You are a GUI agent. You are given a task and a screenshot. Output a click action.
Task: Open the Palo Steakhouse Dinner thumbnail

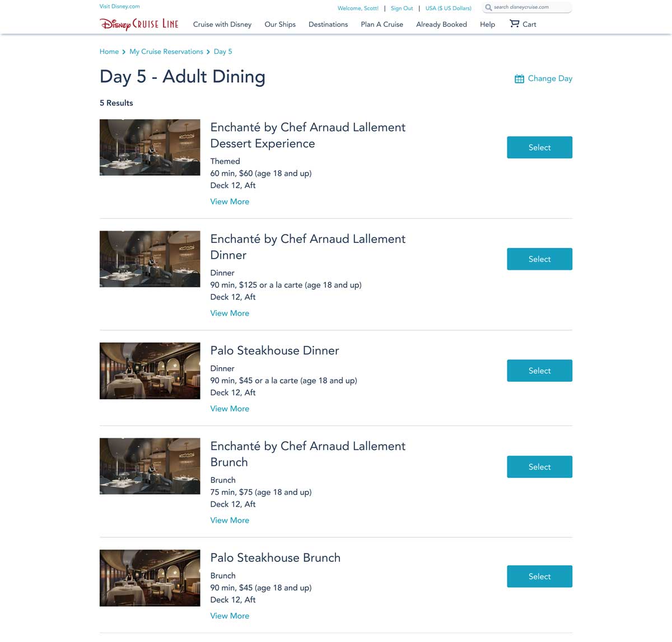point(150,371)
